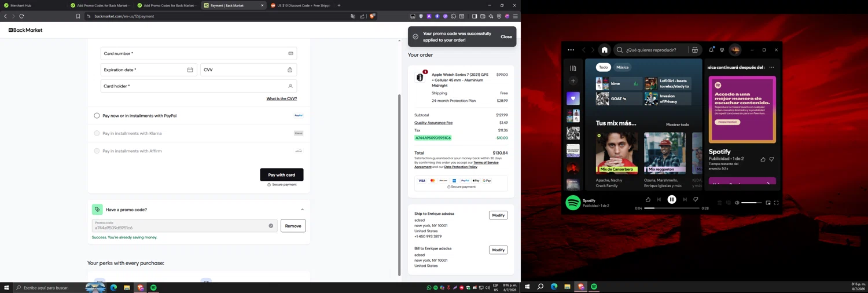The image size is (868, 293).
Task: Bookmark this page in the address bar
Action: [78, 16]
